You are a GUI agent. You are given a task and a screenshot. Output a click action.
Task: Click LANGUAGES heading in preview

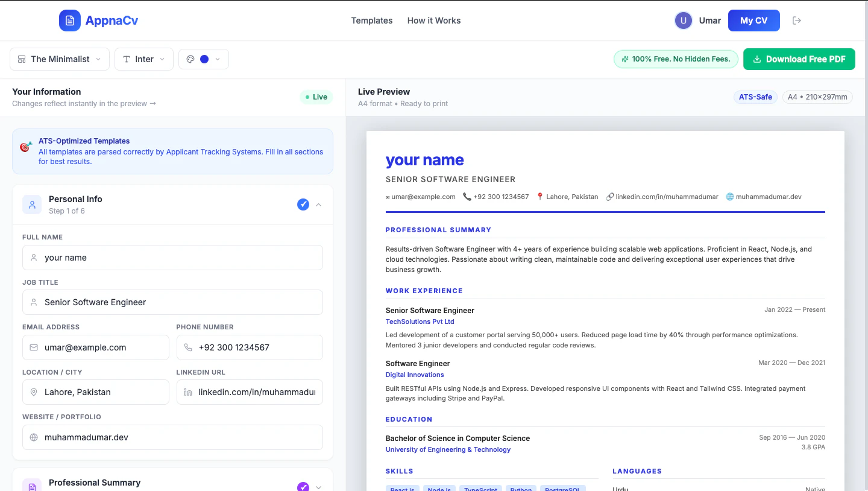tap(637, 471)
